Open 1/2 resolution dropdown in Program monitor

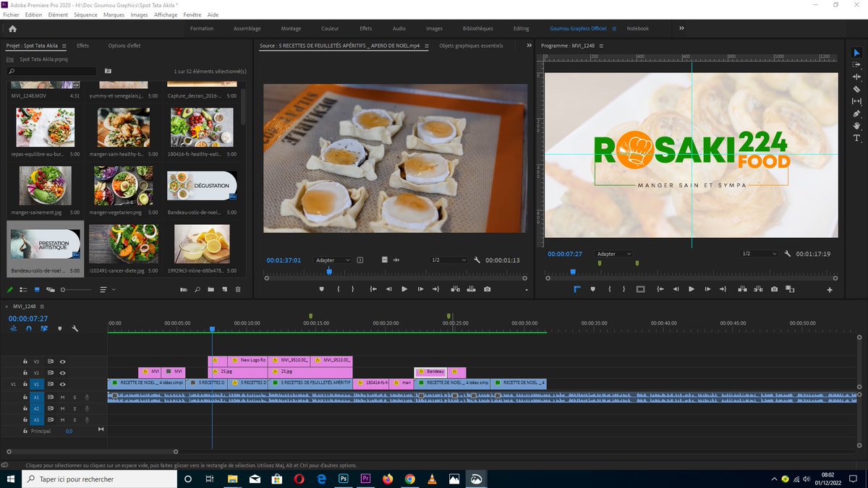759,254
